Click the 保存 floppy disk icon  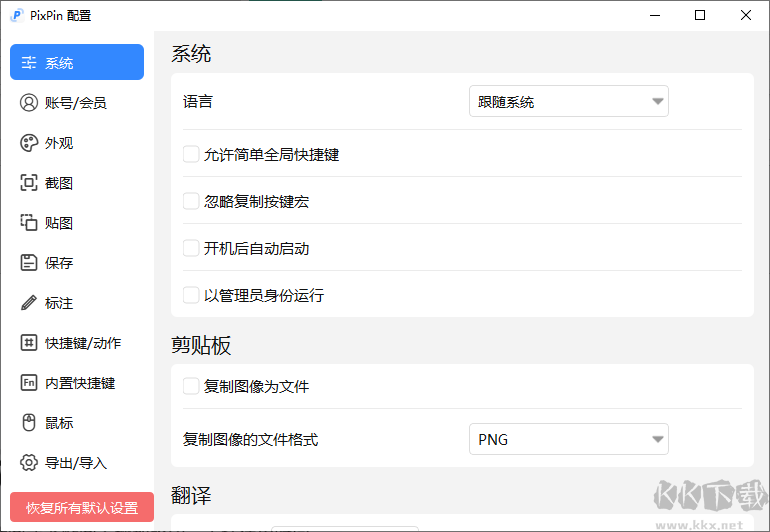pyautogui.click(x=28, y=263)
